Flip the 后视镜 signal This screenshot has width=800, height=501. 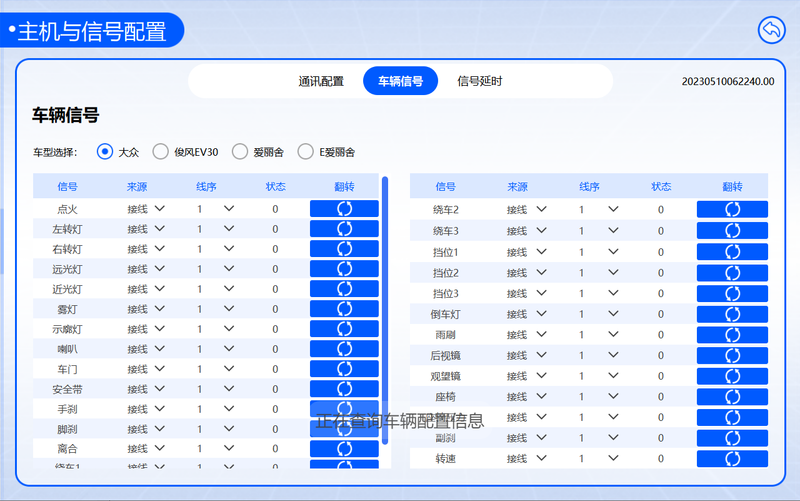[732, 355]
